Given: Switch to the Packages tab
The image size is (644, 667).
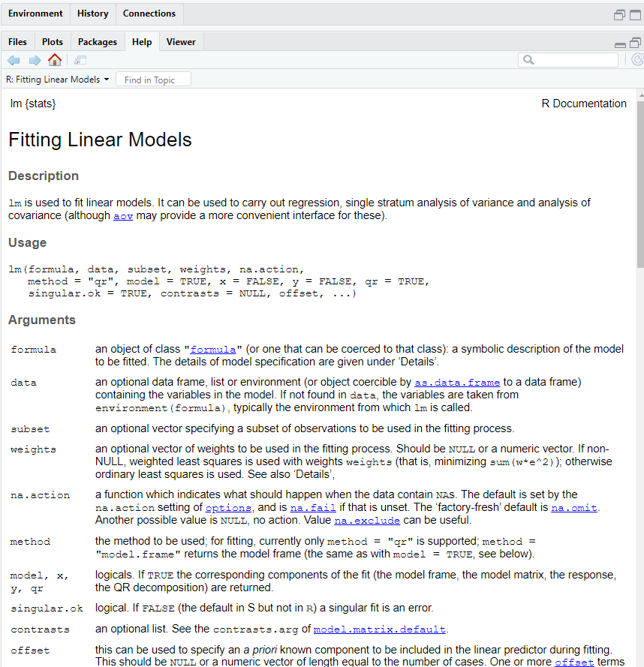Looking at the screenshot, I should click(98, 42).
